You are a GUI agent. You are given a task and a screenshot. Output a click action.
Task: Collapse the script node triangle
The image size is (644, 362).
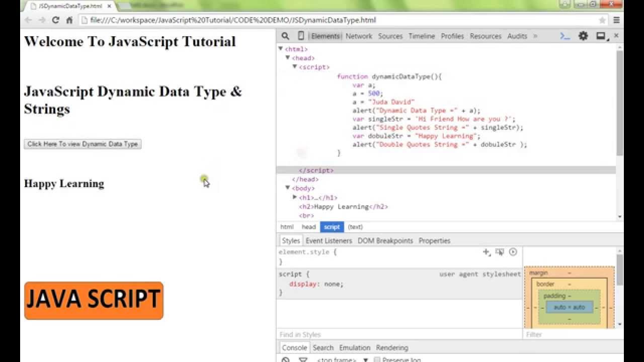click(x=295, y=66)
